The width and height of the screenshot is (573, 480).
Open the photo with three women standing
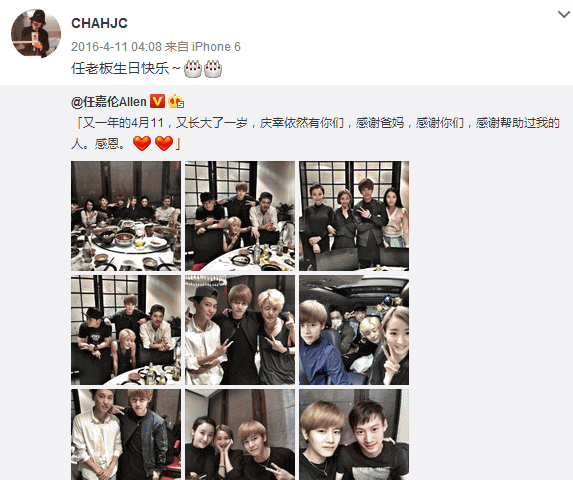coord(354,216)
